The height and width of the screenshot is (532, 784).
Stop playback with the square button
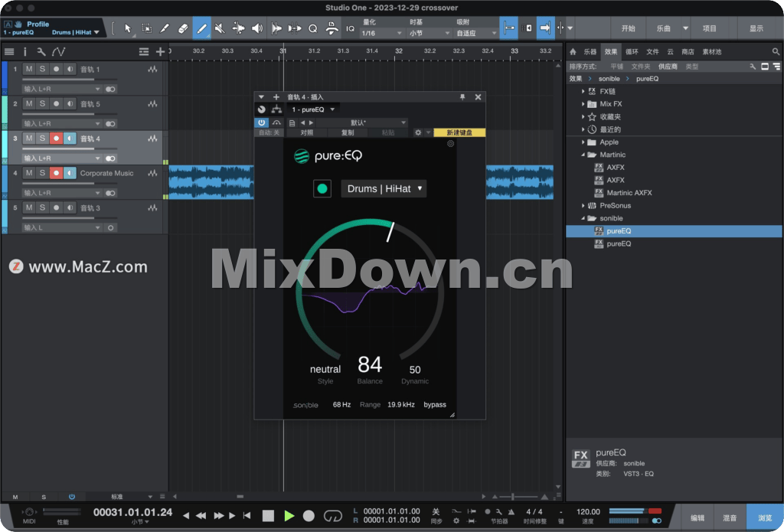coord(269,515)
